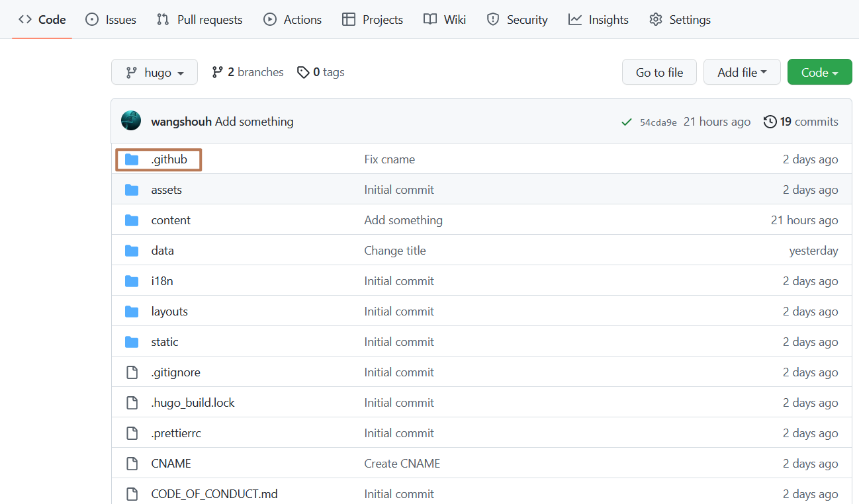Viewport: 859px width, 504px height.
Task: Open the commit history clock icon
Action: [x=770, y=121]
